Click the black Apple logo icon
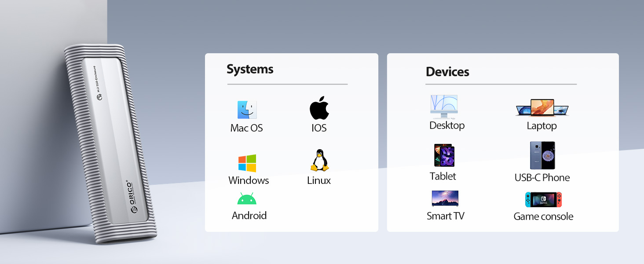The height and width of the screenshot is (264, 644). 319,108
